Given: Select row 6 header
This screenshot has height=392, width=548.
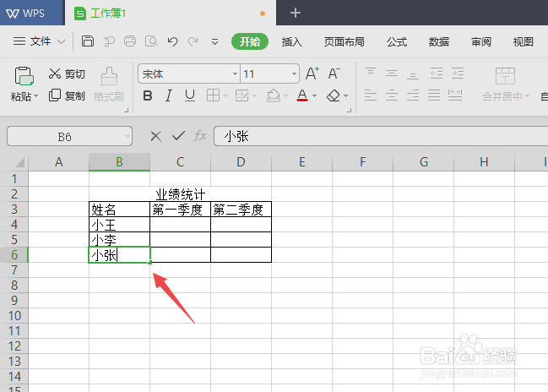Looking at the screenshot, I should (14, 255).
